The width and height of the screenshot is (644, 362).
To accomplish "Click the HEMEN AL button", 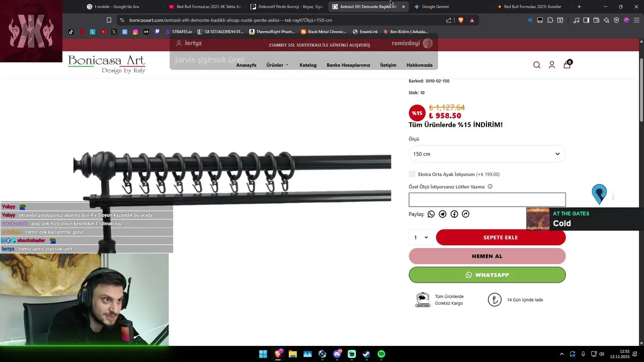I will pos(487,256).
